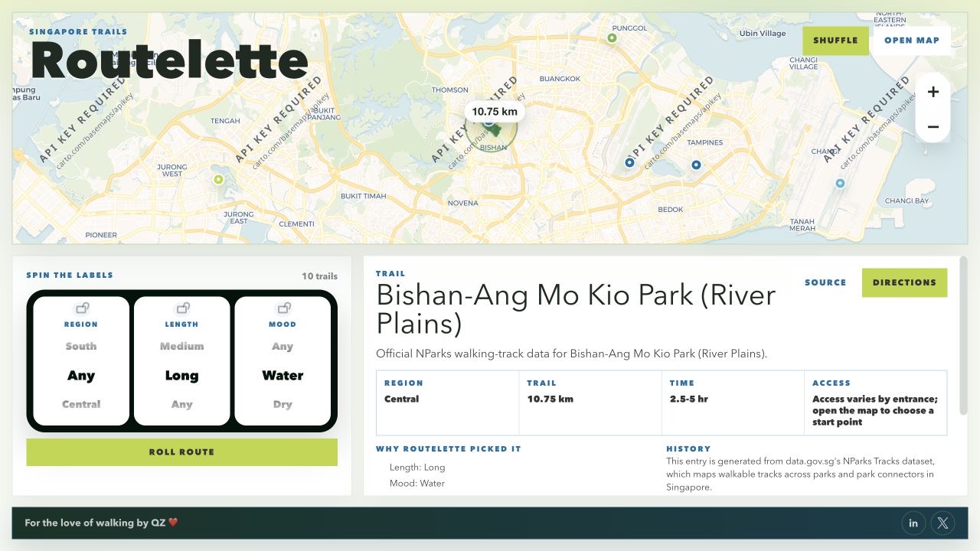Choose Central in the Region reel
The width and height of the screenshot is (980, 551).
point(81,404)
